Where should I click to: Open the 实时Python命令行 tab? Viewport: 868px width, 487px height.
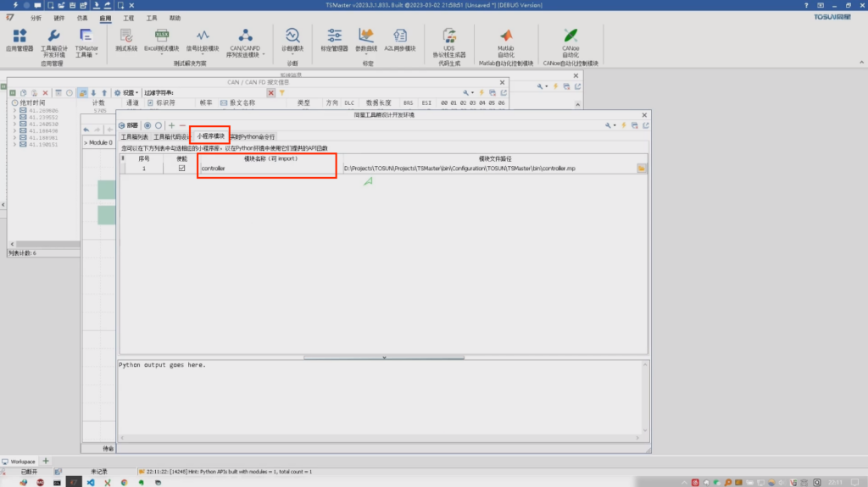pos(253,136)
